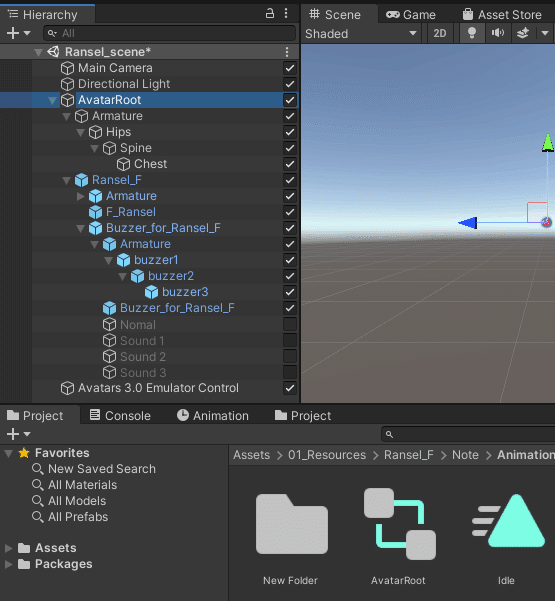Viewport: 555px width, 601px height.
Task: Click the Ransel_F blue prefab icon
Action: point(81,180)
